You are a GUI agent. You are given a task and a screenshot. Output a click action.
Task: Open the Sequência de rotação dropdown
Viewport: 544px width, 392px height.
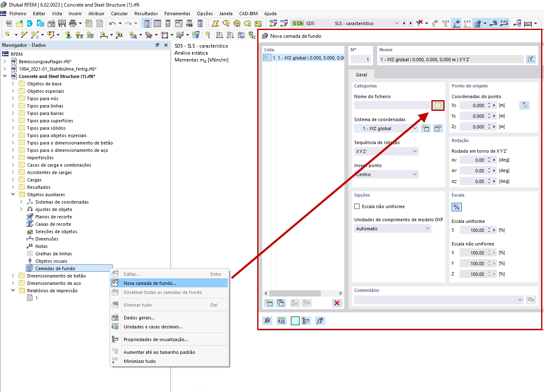click(386, 151)
